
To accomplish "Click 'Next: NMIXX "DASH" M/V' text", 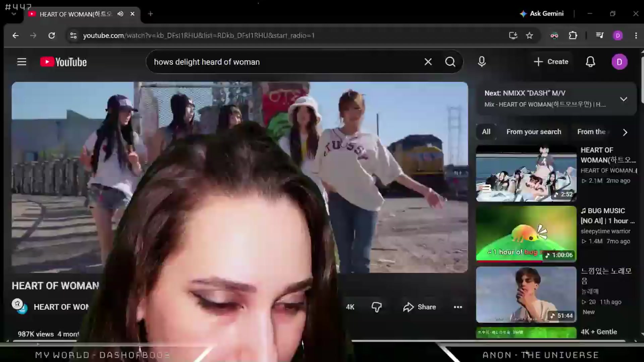I will point(525,93).
